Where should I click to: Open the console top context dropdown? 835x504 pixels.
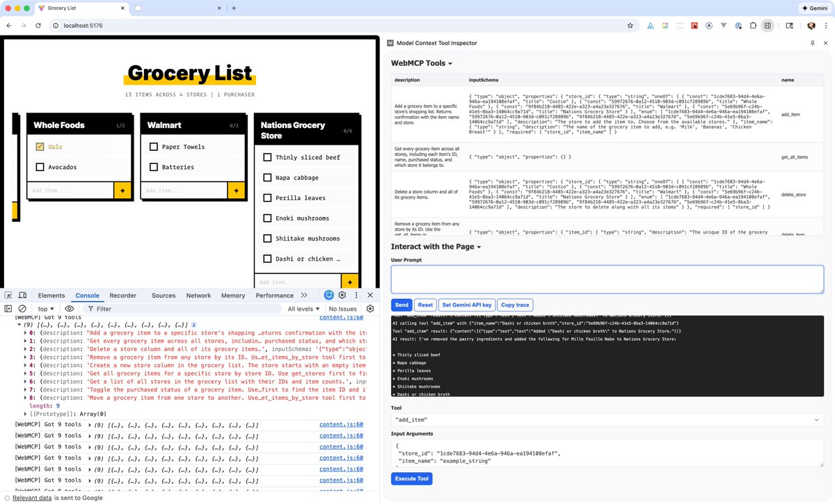pyautogui.click(x=47, y=309)
